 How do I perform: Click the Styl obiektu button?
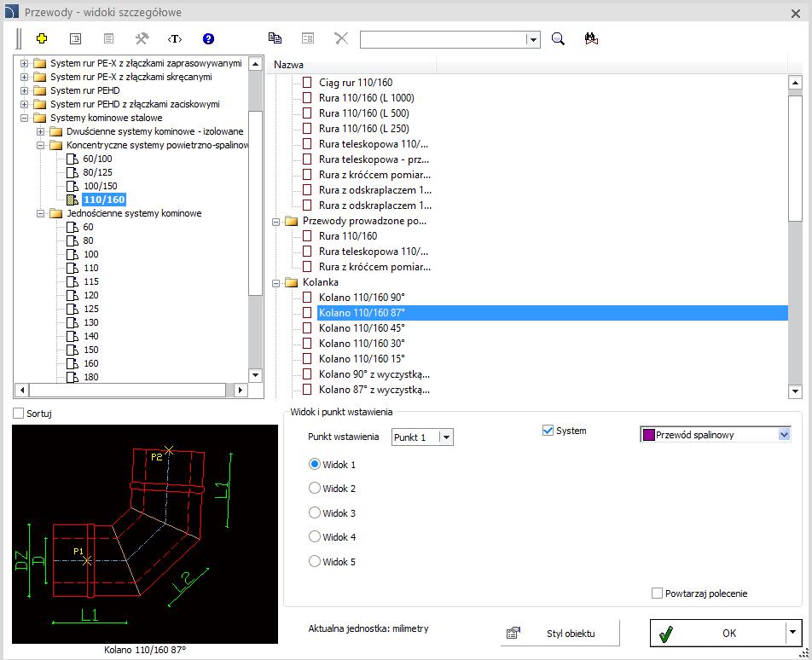coord(560,633)
